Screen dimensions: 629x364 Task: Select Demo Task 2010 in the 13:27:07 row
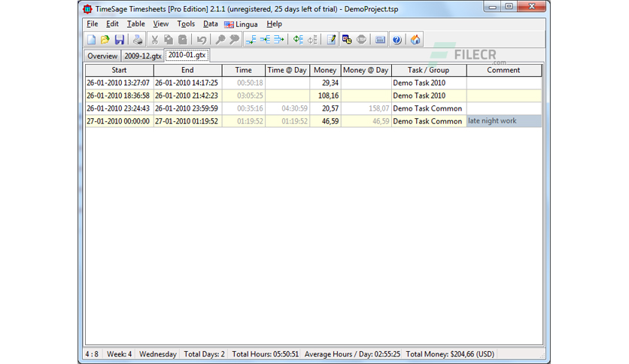tap(428, 83)
